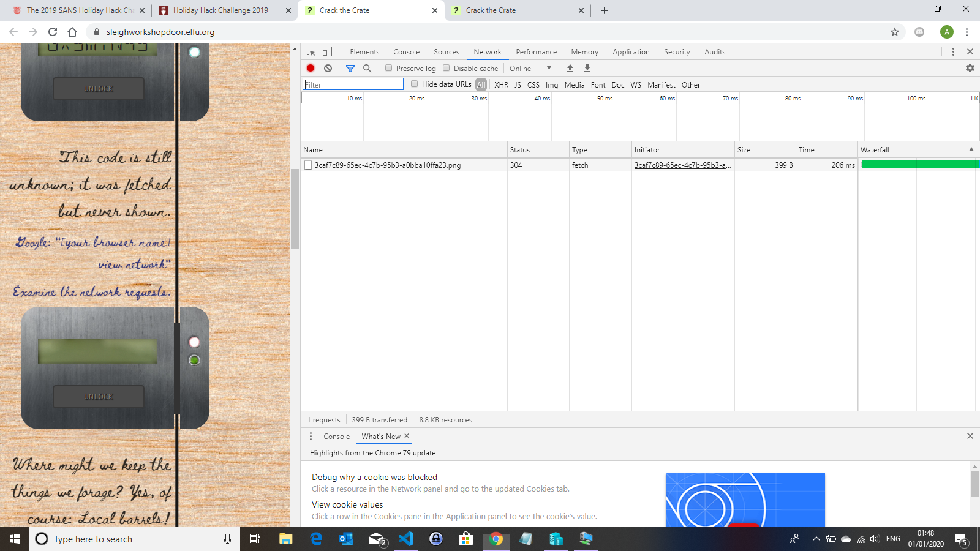This screenshot has height=551, width=980.
Task: Toggle the device toolbar icon
Action: click(x=328, y=52)
